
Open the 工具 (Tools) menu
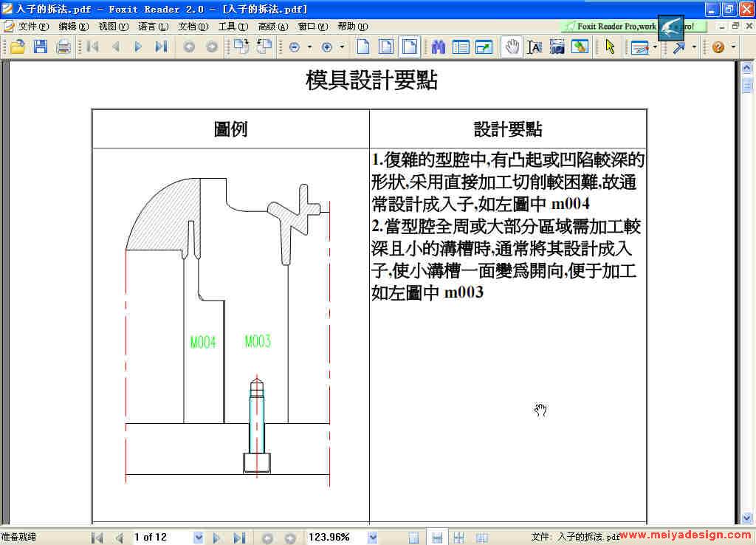point(233,27)
